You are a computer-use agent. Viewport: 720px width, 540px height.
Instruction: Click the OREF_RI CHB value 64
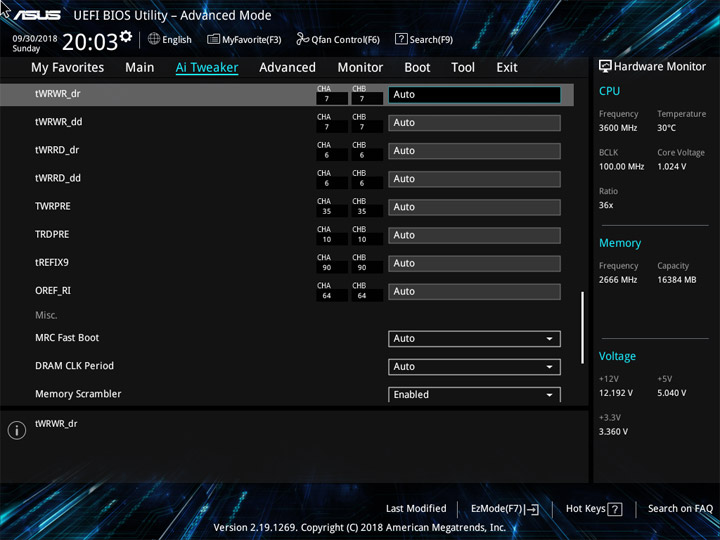point(362,296)
